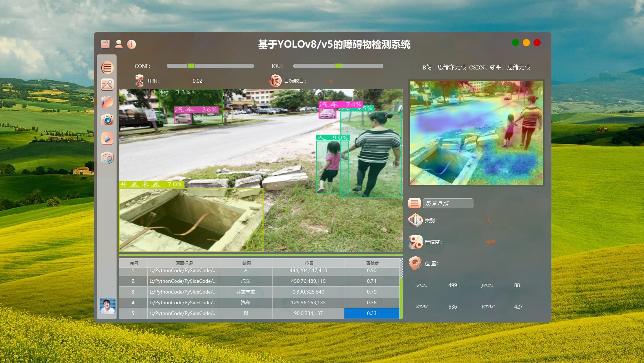
Task: Toggle the sidebar menu list icon
Action: pyautogui.click(x=107, y=67)
